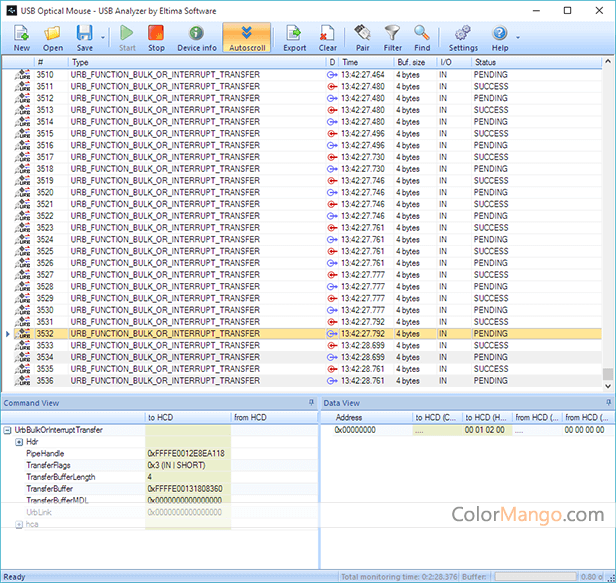The height and width of the screenshot is (583, 616).
Task: Click the URB icon of row 3528
Action: point(23,286)
